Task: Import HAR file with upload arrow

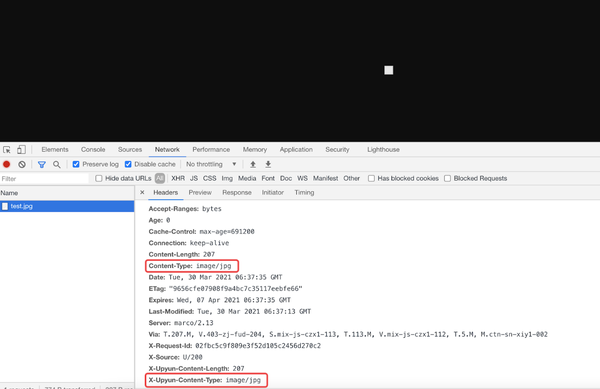Action: (x=253, y=164)
